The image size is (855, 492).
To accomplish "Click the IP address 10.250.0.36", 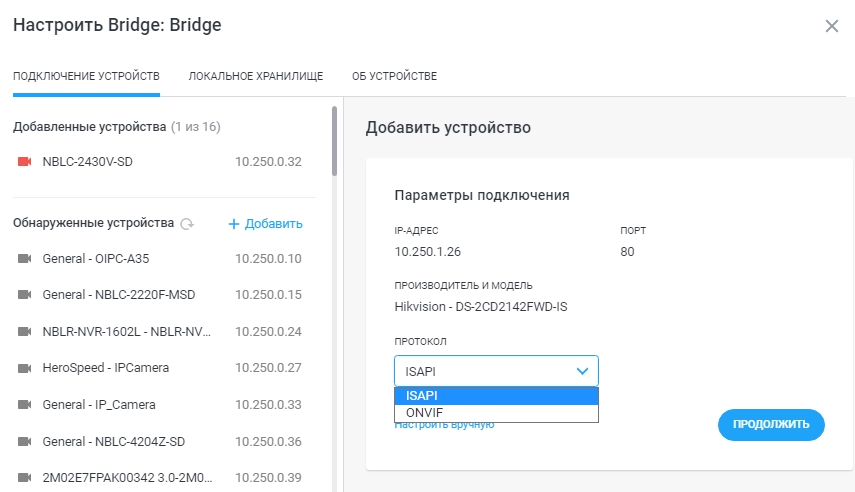I will tap(268, 441).
